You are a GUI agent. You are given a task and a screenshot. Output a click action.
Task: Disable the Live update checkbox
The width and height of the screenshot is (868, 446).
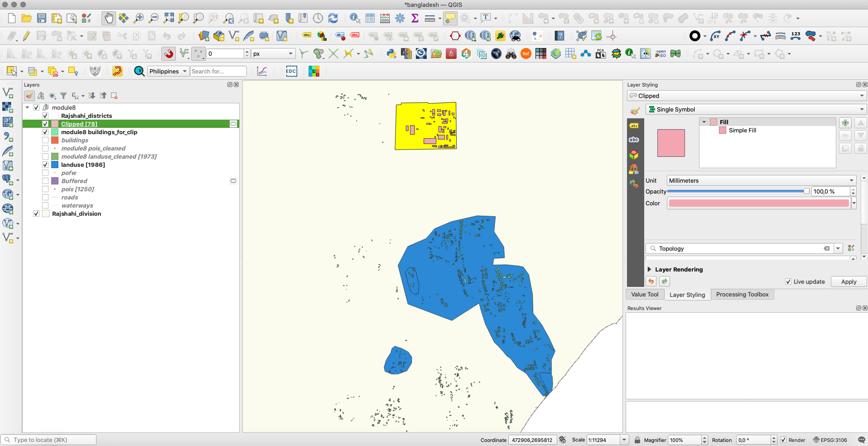(788, 281)
